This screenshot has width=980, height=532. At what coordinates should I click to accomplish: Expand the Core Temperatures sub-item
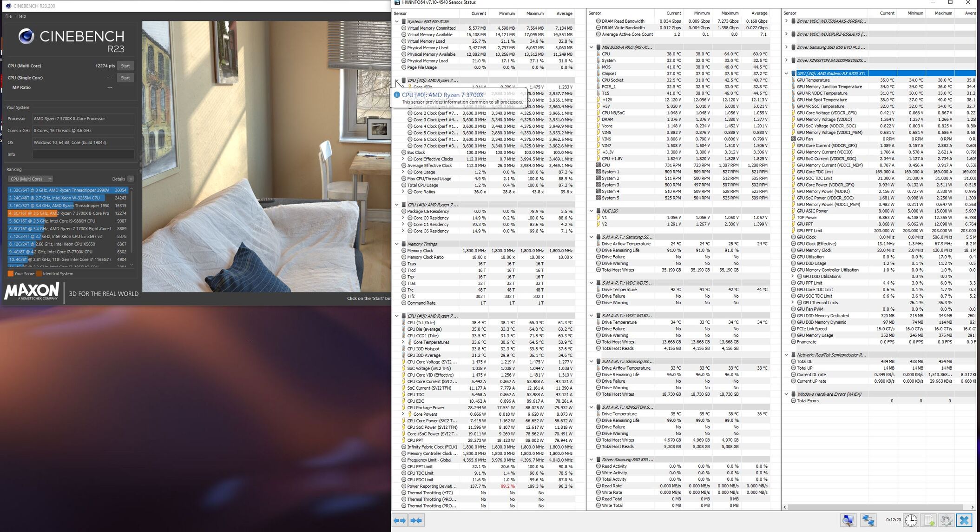click(403, 342)
